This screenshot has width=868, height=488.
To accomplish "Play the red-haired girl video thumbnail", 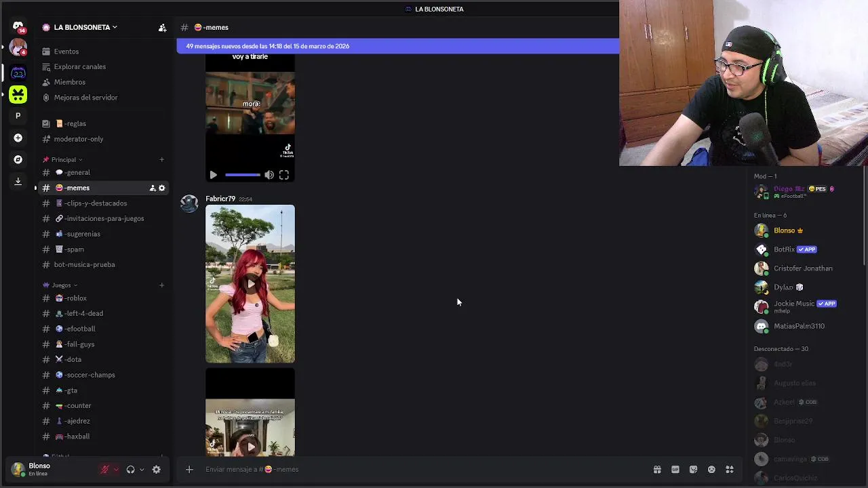I will pyautogui.click(x=250, y=284).
